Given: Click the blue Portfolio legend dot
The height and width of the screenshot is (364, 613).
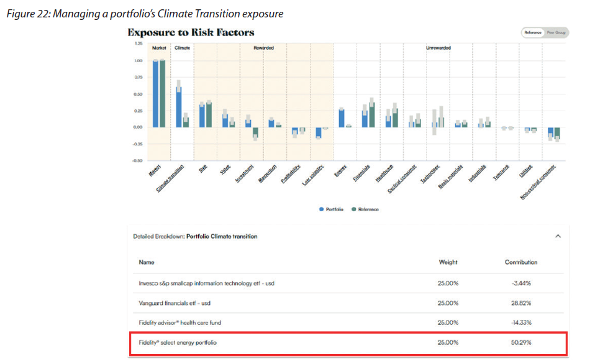Looking at the screenshot, I should pos(322,209).
